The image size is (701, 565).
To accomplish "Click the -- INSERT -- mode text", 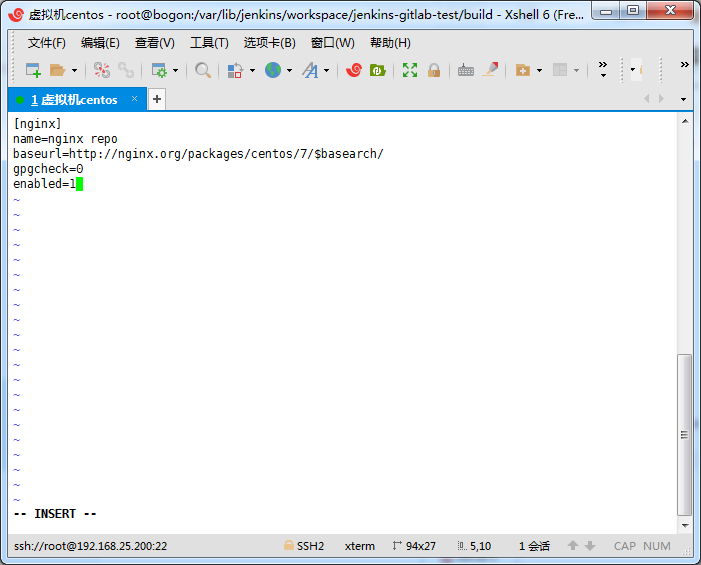I will (55, 514).
